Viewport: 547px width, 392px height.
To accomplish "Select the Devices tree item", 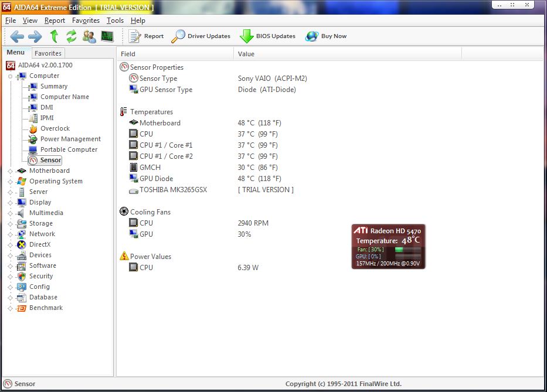I will click(40, 255).
